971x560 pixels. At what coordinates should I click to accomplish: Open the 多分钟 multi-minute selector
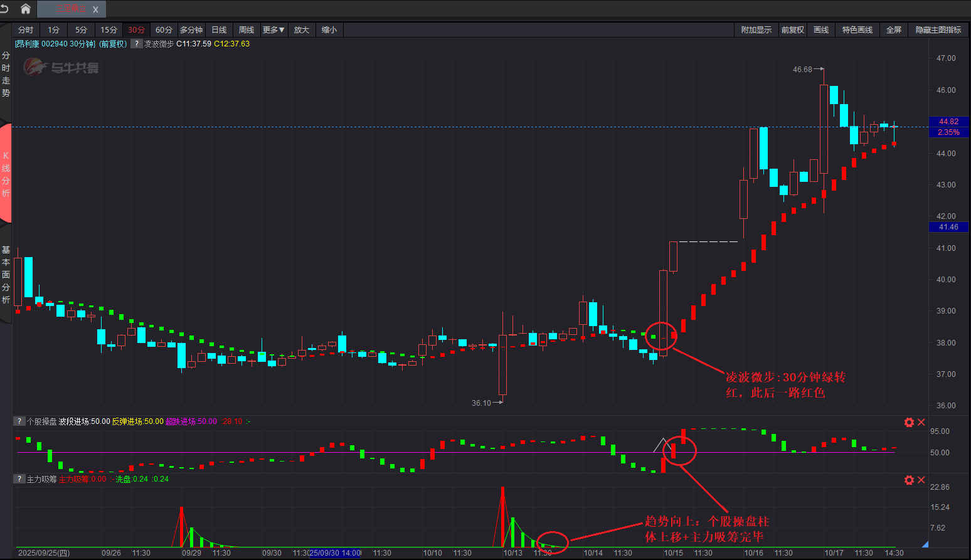(x=191, y=30)
